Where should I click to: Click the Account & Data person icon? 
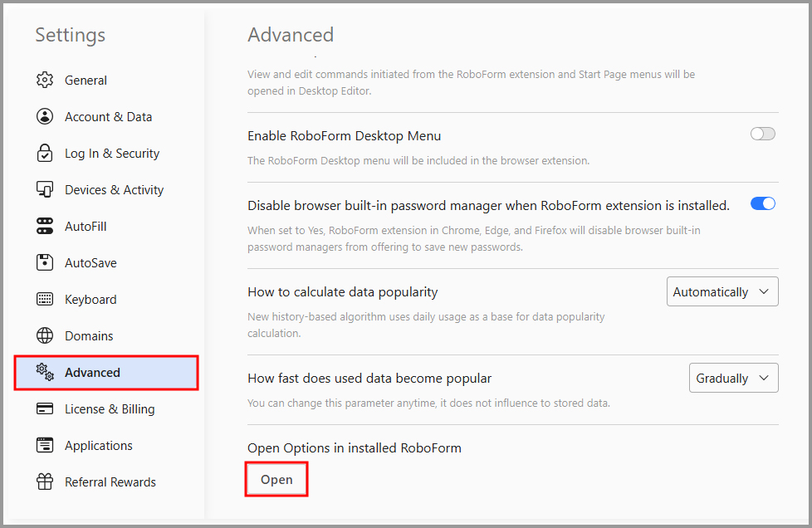tap(45, 117)
